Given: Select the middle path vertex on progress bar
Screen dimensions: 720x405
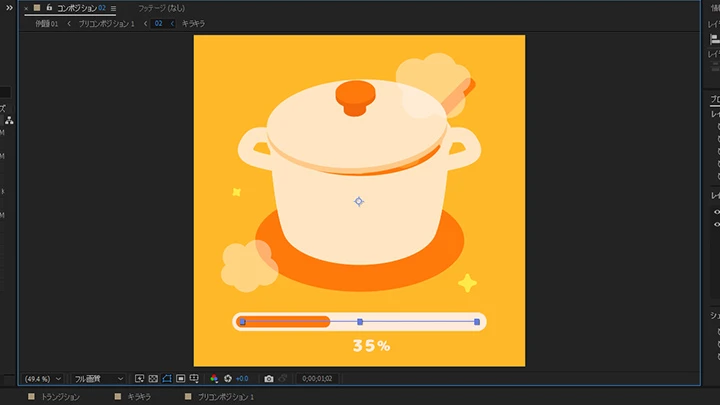Looking at the screenshot, I should [360, 322].
